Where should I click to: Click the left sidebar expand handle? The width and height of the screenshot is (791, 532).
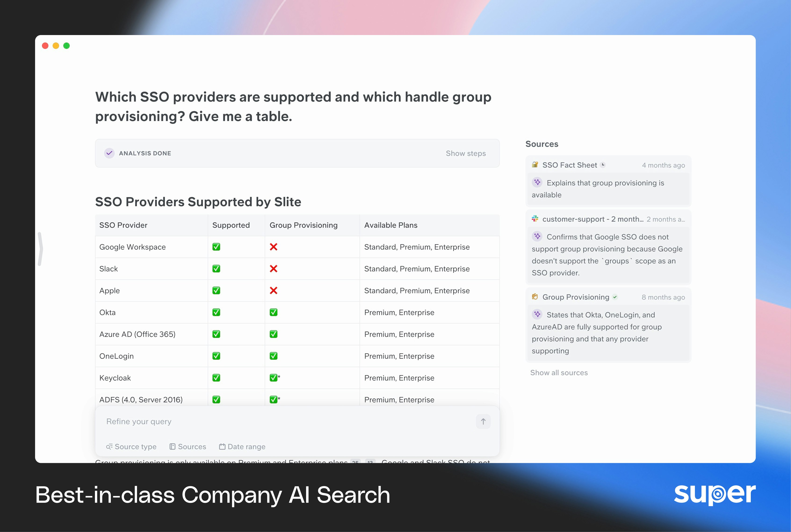tap(40, 249)
